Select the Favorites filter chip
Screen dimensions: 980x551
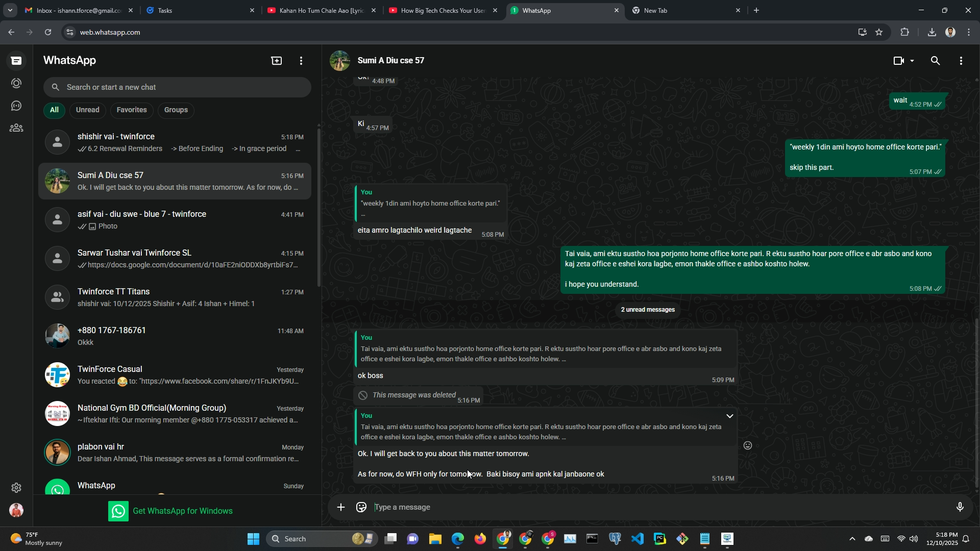point(132,110)
